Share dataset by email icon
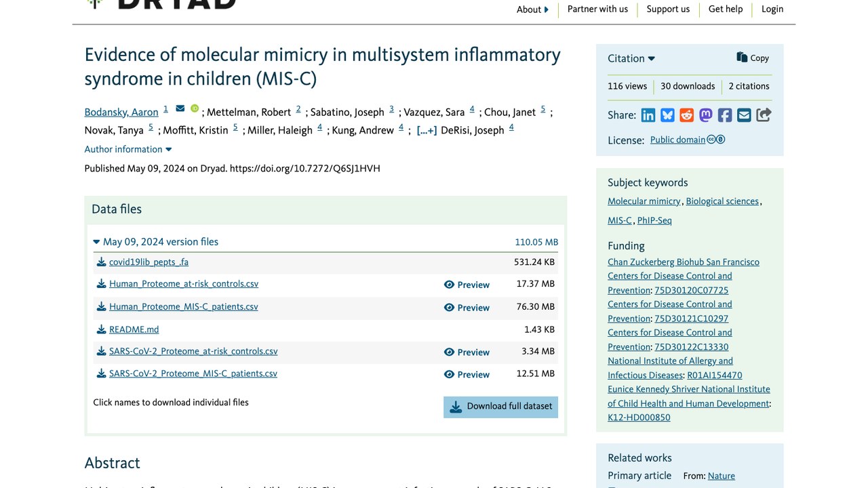The width and height of the screenshot is (868, 488). click(744, 115)
